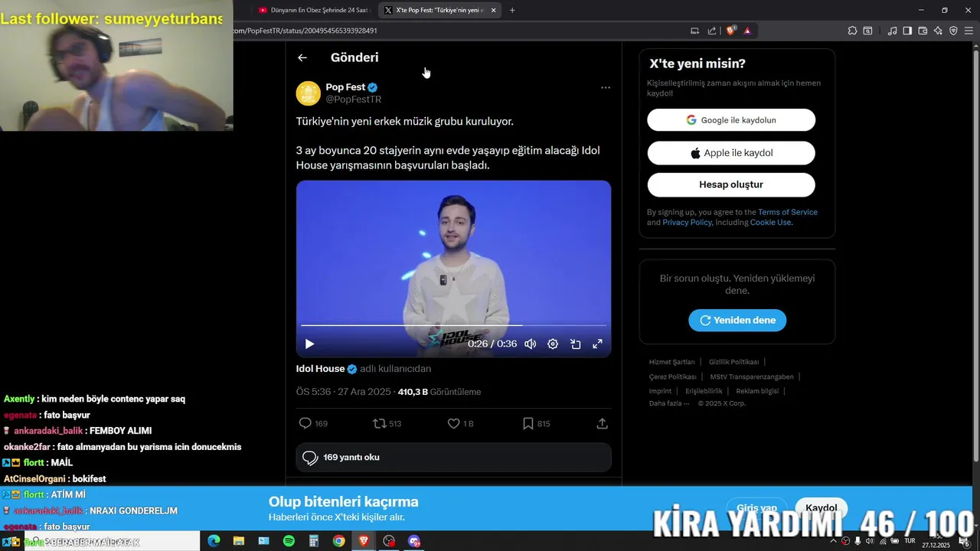Image resolution: width=980 pixels, height=551 pixels.
Task: Open Google Chrome from the taskbar
Action: 338,541
